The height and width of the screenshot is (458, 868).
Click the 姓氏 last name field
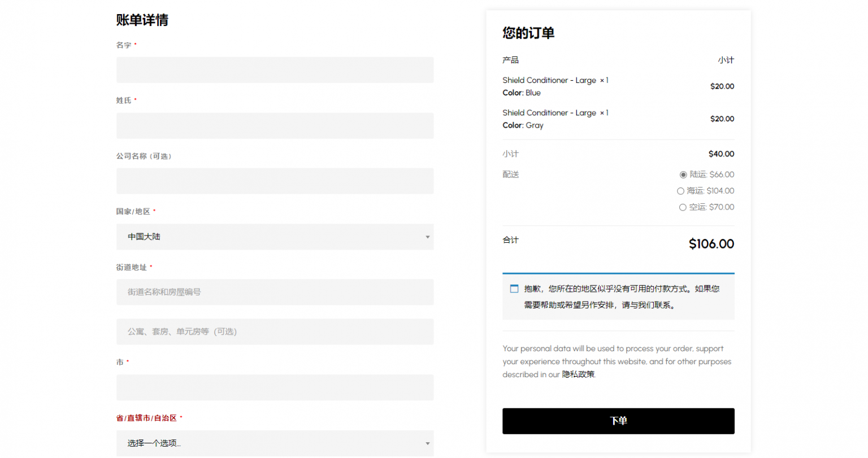click(275, 125)
